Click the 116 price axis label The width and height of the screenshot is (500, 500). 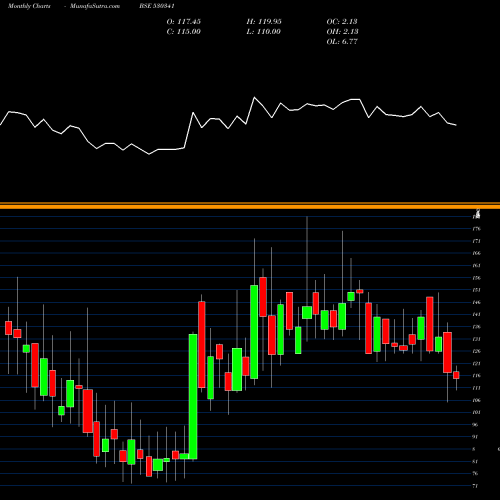pyautogui.click(x=476, y=376)
